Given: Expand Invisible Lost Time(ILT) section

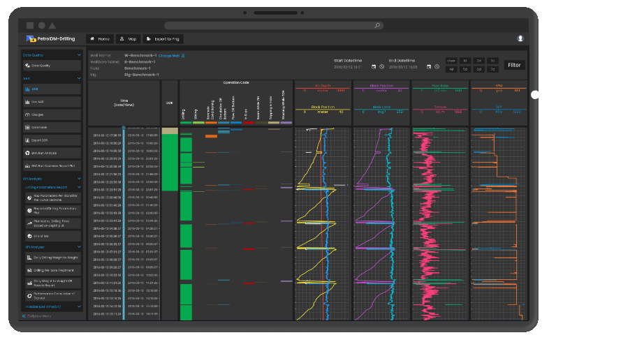Looking at the screenshot, I should coord(79,306).
